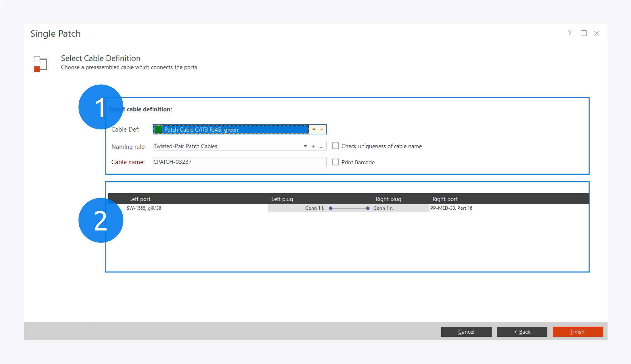Click the Single Patch wizard icon
This screenshot has width=631, height=364.
(x=40, y=64)
